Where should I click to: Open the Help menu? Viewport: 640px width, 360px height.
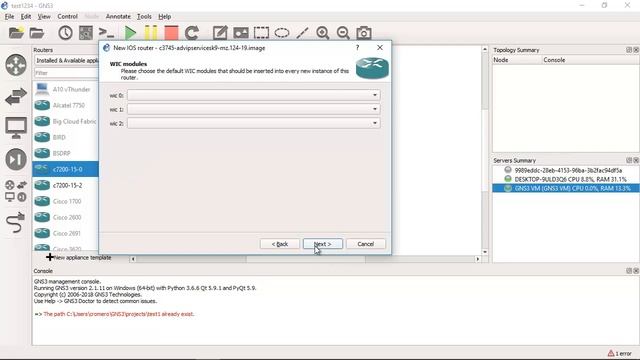click(164, 16)
